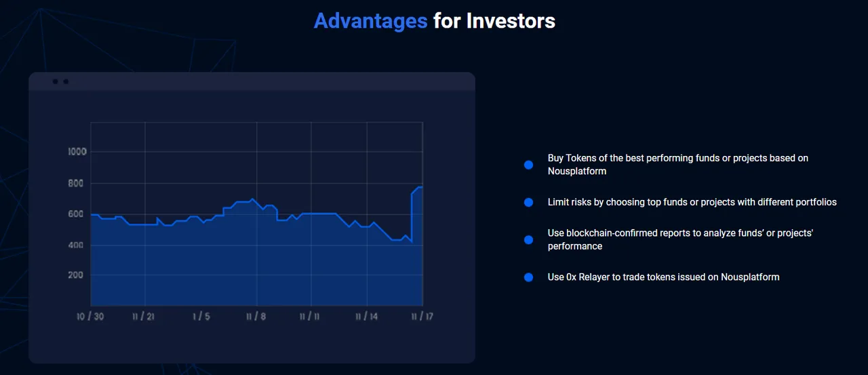The image size is (868, 375).
Task: Click the blue bullet beside Buy Tokens
Action: [529, 165]
